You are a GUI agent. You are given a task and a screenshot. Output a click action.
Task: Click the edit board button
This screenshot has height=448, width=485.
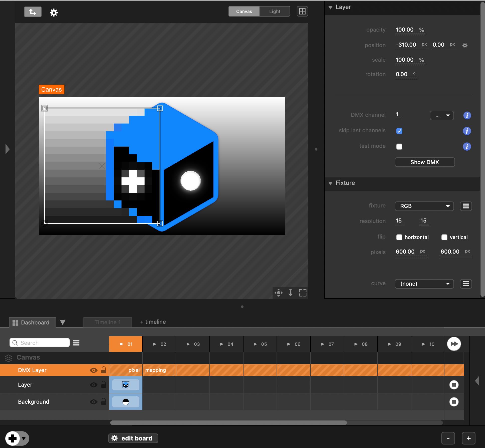(133, 438)
